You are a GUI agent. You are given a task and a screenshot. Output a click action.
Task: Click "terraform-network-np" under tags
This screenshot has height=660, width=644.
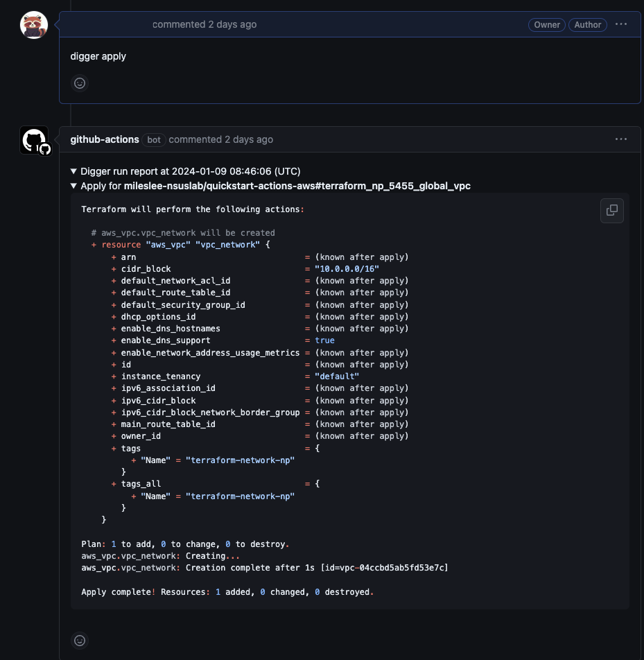click(x=240, y=460)
